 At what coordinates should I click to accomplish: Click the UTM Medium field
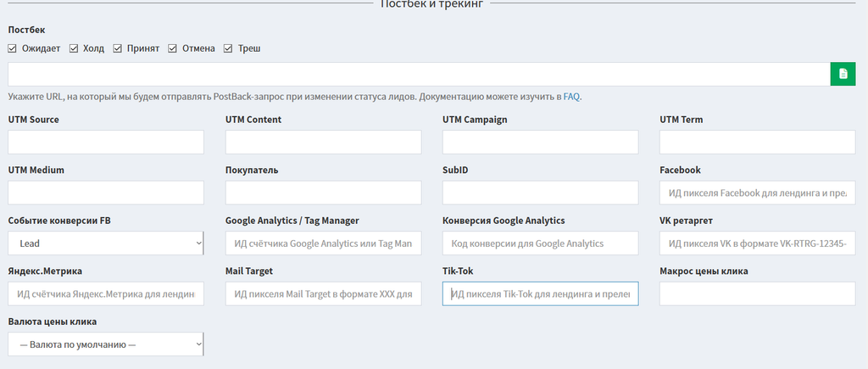[106, 193]
